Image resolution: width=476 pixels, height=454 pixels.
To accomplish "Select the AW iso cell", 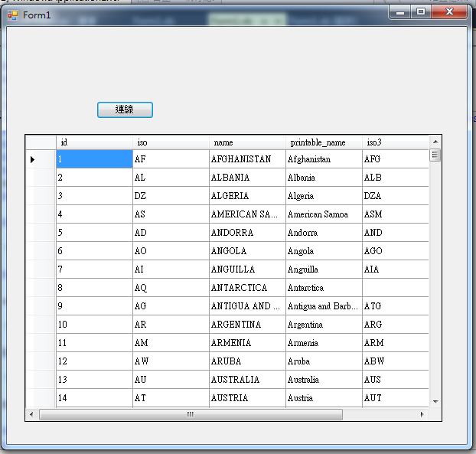I will click(x=171, y=361).
